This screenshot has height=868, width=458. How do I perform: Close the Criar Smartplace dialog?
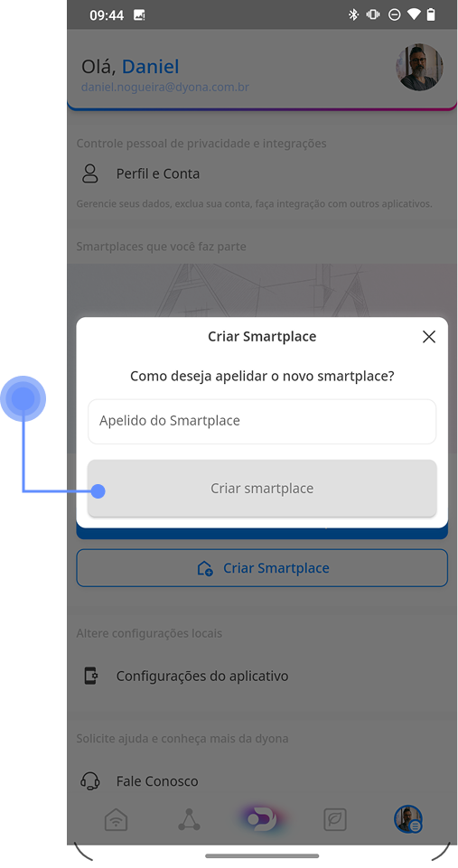coord(429,337)
